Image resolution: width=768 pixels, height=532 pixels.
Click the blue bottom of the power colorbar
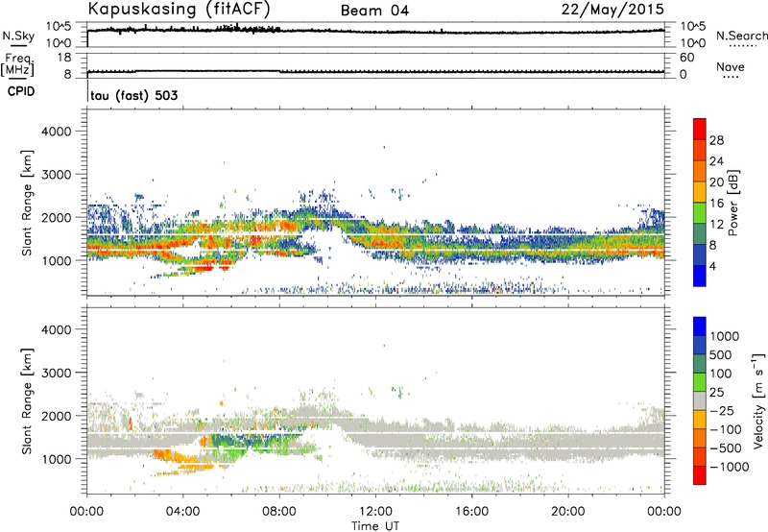tap(700, 277)
